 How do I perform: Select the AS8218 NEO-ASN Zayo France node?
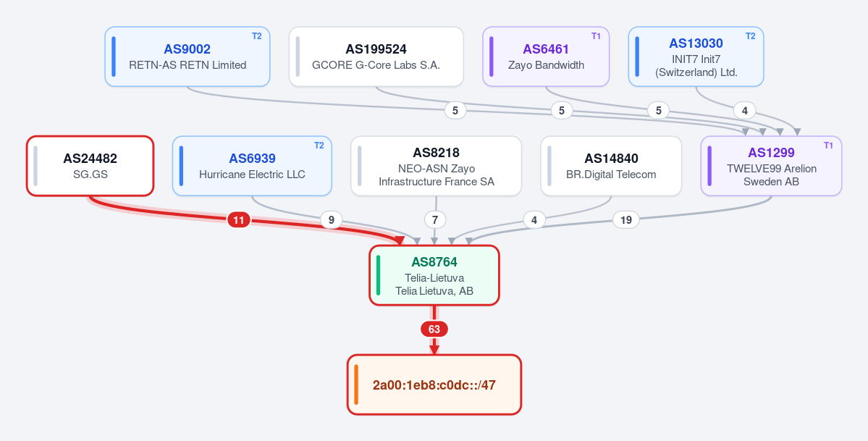[x=437, y=166]
